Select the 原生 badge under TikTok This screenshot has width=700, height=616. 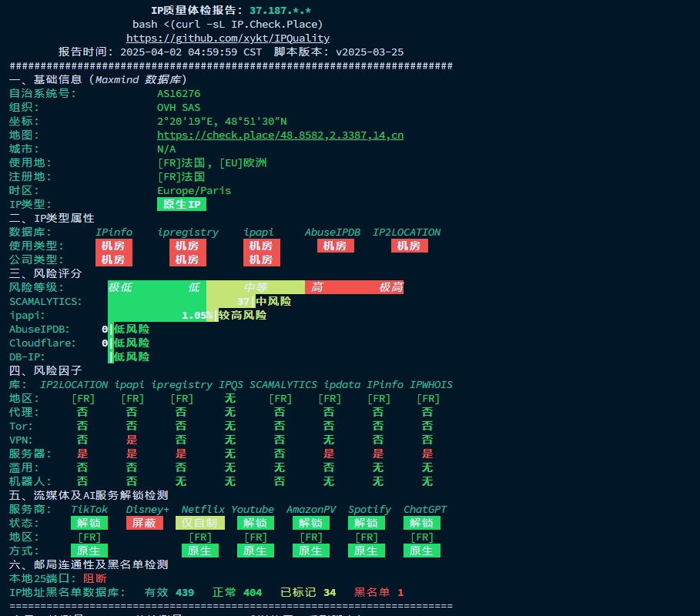[x=89, y=551]
